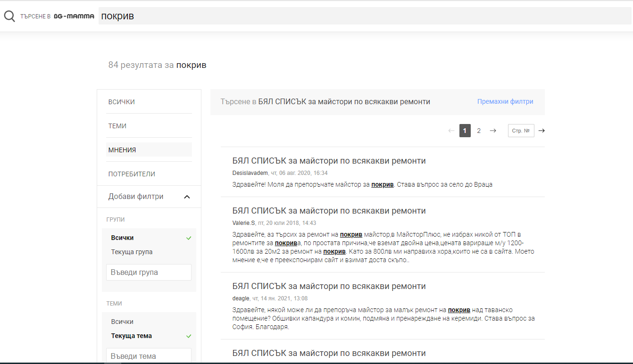Screen dimensions: 633x364
Task: Click Премахни филтри link
Action: tap(505, 101)
